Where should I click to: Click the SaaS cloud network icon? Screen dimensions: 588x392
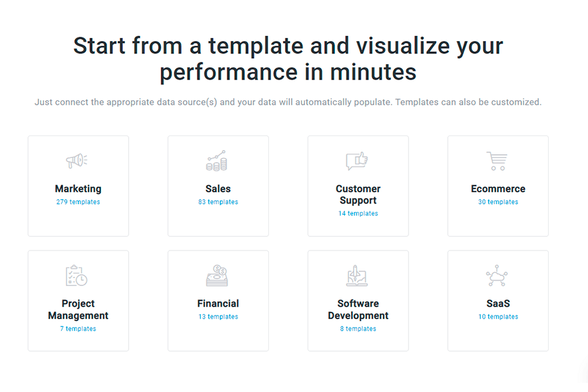[x=497, y=276]
